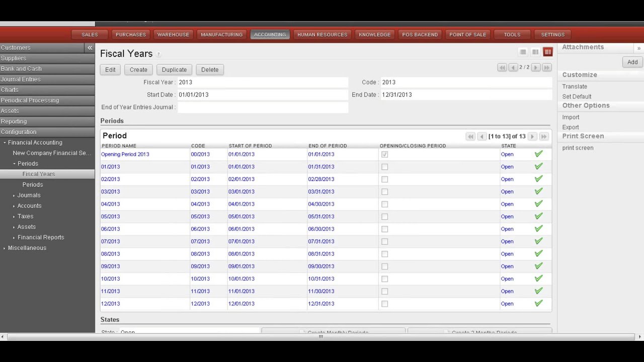Image resolution: width=644 pixels, height=362 pixels.
Task: Click green checkmark for period 06/2013
Action: 538,228
